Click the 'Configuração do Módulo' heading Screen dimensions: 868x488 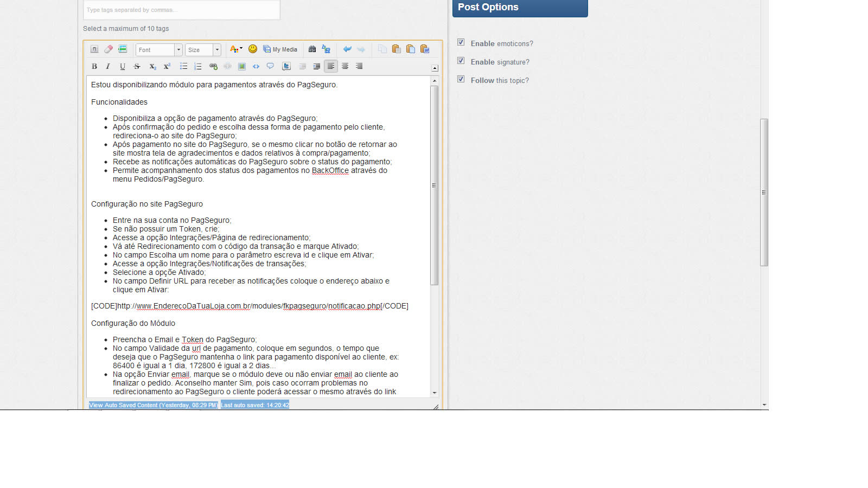pos(133,323)
